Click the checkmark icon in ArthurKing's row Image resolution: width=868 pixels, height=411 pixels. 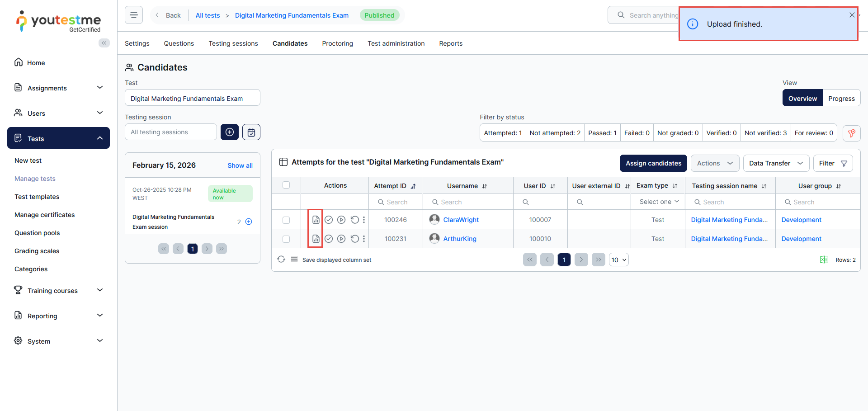pyautogui.click(x=329, y=239)
